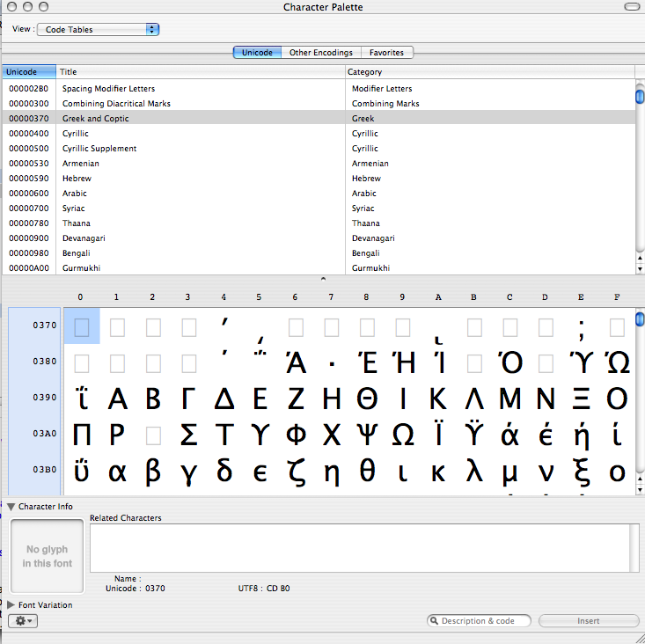
Task: Click the block list scrollbar thumb
Action: (640, 97)
